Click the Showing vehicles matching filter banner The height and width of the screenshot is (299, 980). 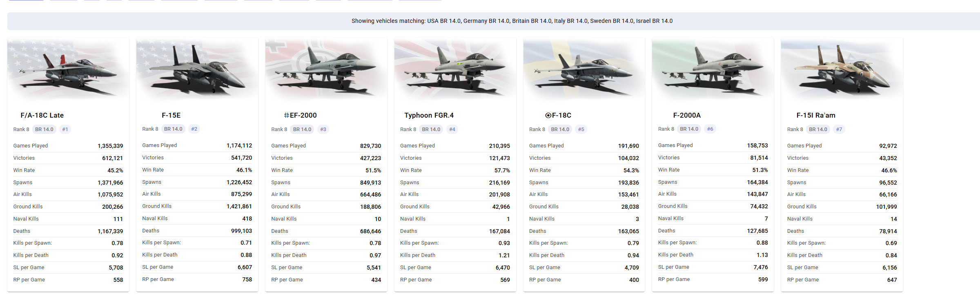coord(494,21)
